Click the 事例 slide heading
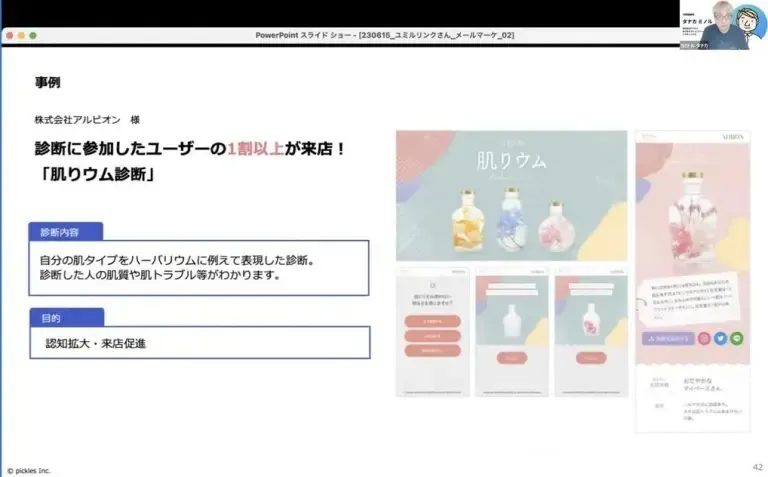The image size is (768, 477). click(48, 82)
